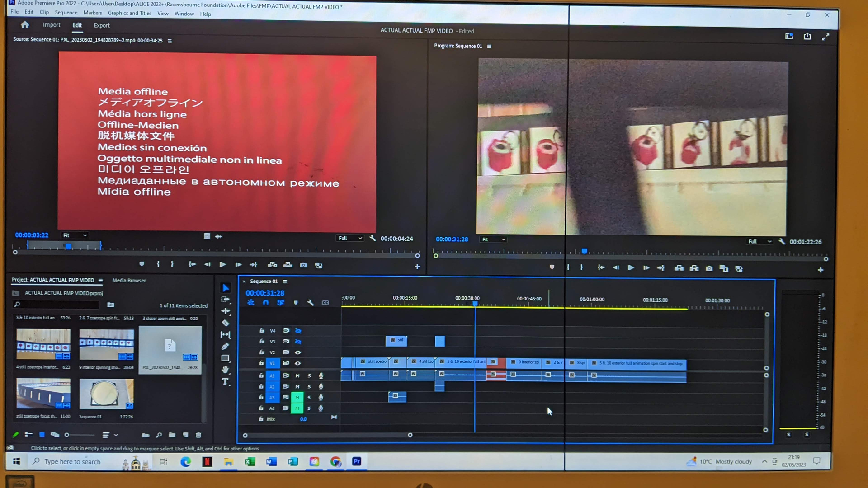The width and height of the screenshot is (868, 488).
Task: Step back one frame in Program monitor
Action: point(616,268)
